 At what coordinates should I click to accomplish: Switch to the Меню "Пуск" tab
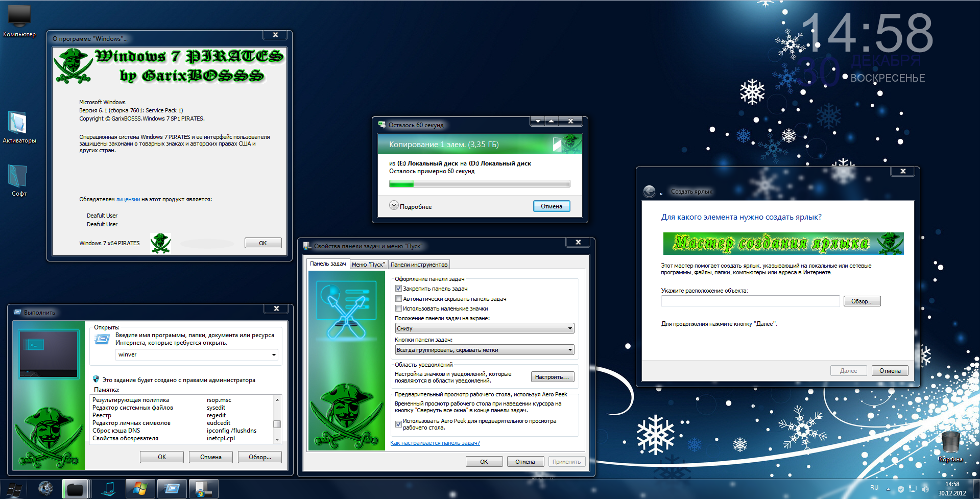coord(368,265)
